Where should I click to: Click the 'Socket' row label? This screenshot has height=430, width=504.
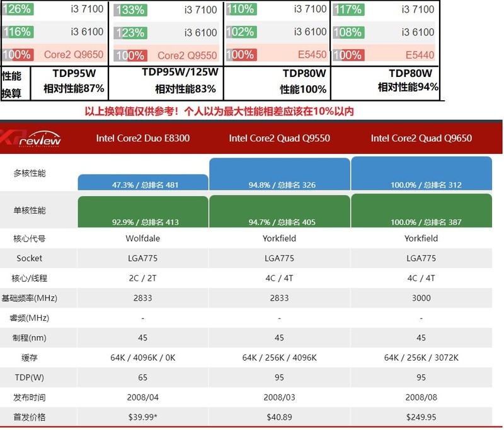[x=29, y=259]
